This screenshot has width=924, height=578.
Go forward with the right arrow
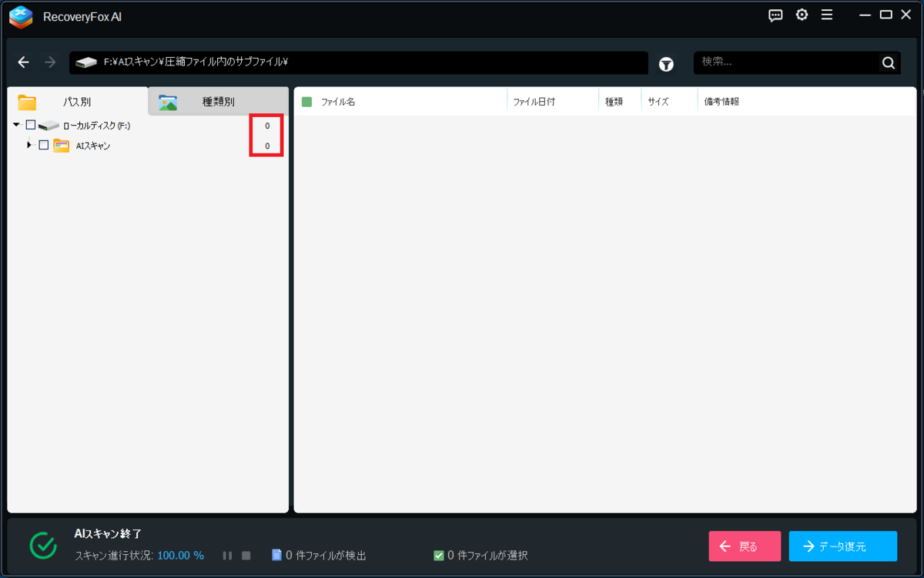[50, 62]
